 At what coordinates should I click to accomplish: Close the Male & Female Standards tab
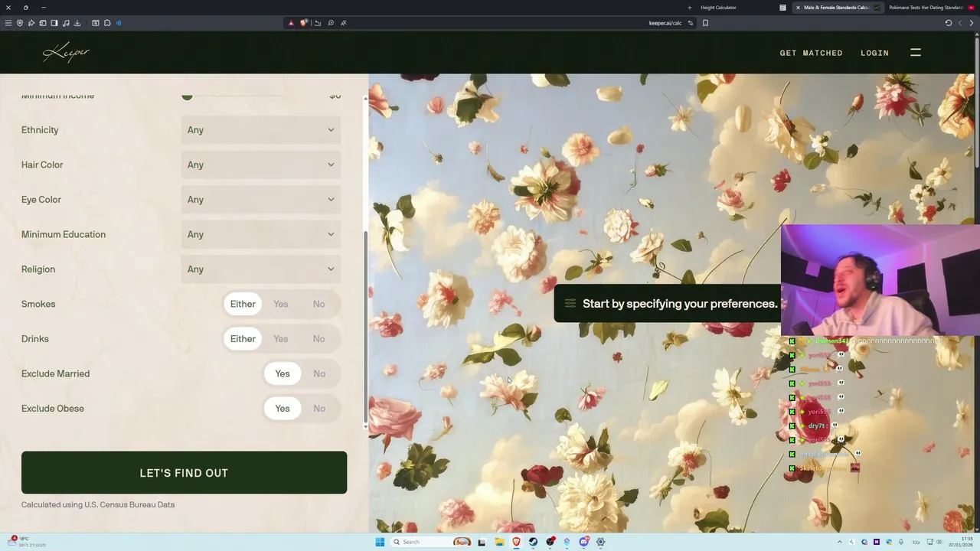798,8
